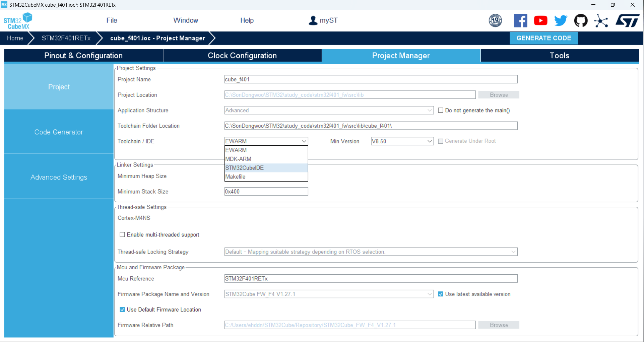The image size is (644, 342).
Task: Click the Project Name input field
Action: tap(371, 79)
